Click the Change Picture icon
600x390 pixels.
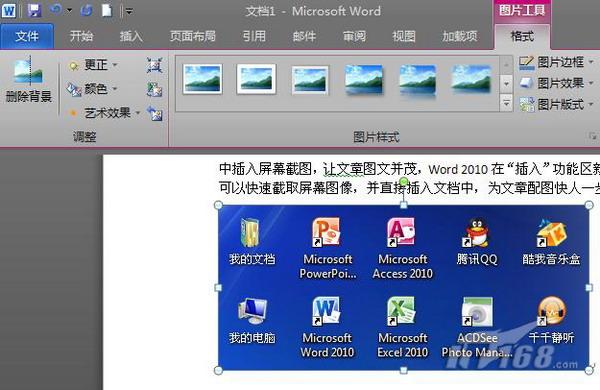point(155,90)
